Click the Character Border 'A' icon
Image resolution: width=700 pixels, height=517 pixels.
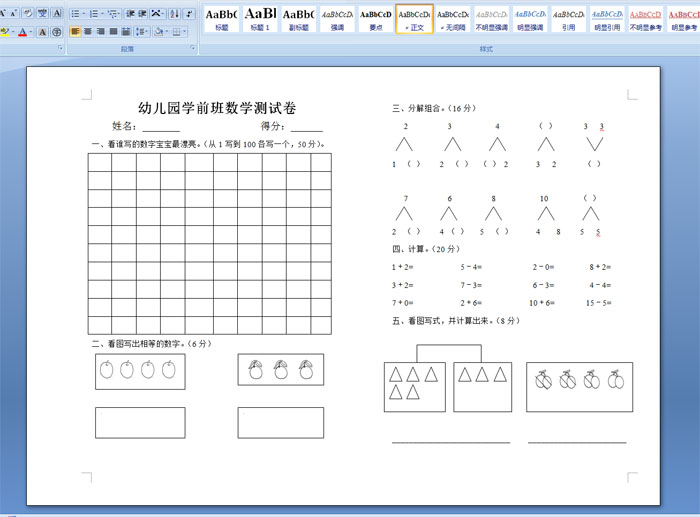coord(57,13)
